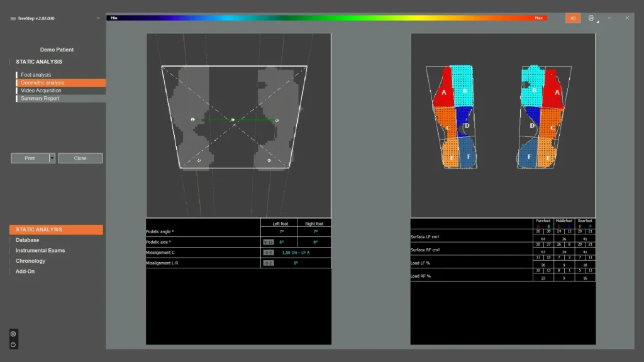
Task: Select Foot analysis in the sidebar
Action: click(36, 75)
